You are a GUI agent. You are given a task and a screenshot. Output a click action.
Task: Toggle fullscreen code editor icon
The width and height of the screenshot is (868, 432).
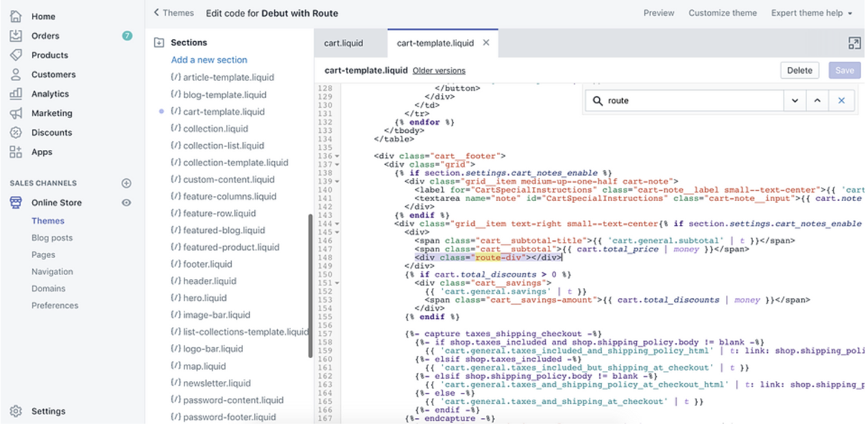pos(854,43)
